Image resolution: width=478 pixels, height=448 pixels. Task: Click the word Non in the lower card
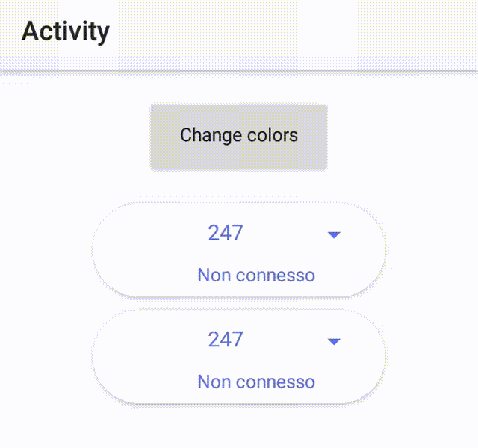(213, 382)
